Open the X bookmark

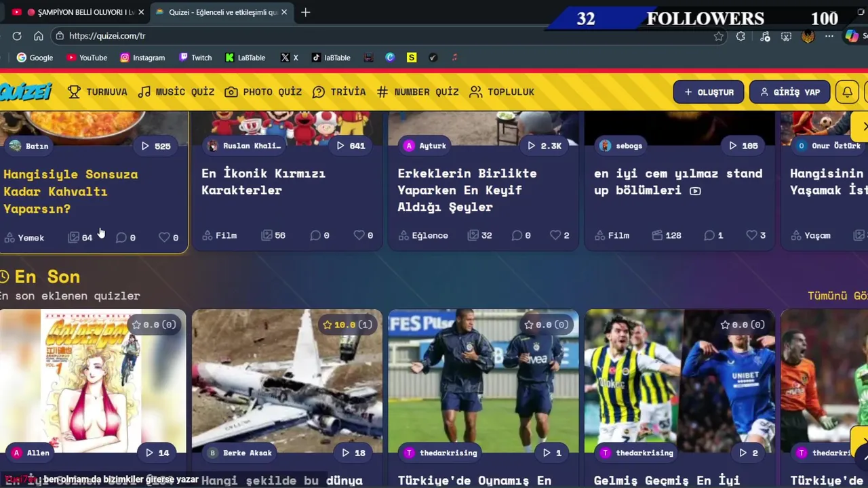(x=290, y=58)
